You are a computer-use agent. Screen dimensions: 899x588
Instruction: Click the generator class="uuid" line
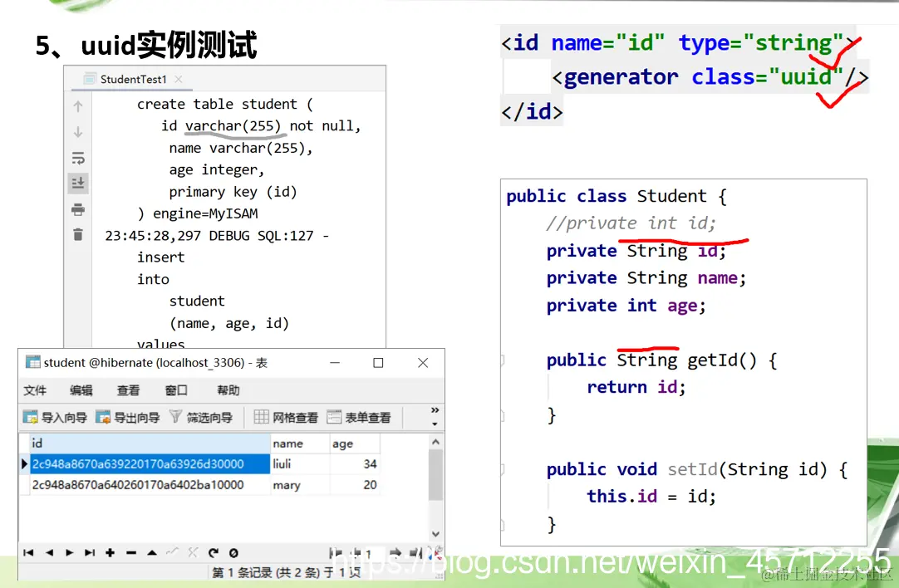[x=710, y=76]
